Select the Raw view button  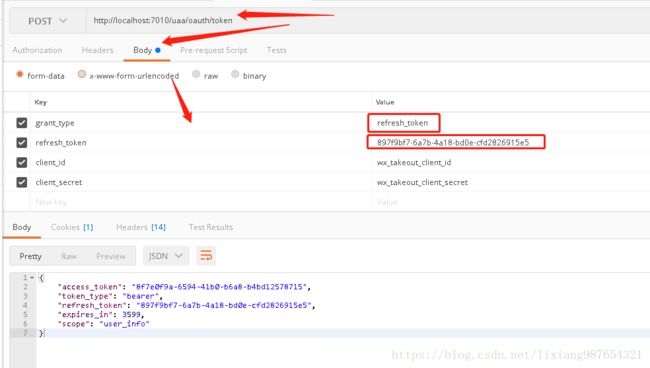pyautogui.click(x=69, y=256)
